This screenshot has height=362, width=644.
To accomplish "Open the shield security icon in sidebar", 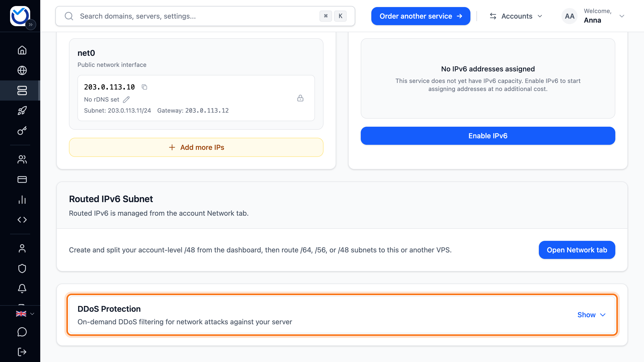I will (22, 268).
